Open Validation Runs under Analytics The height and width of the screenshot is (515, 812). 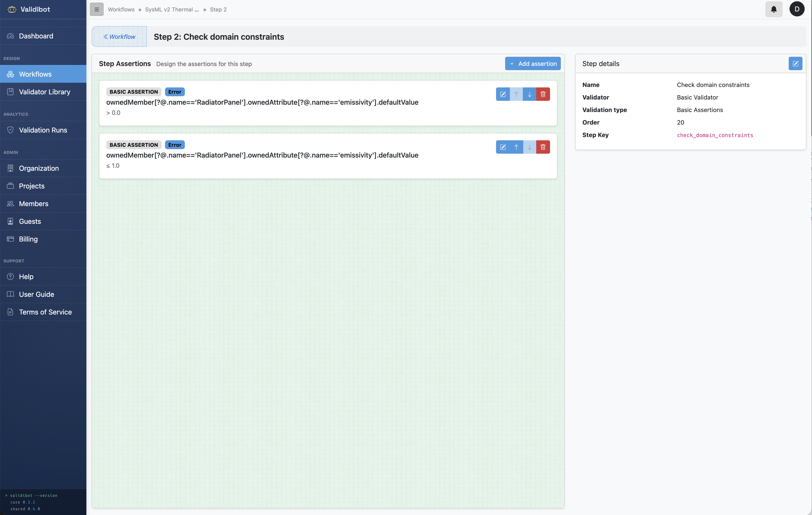tap(43, 130)
